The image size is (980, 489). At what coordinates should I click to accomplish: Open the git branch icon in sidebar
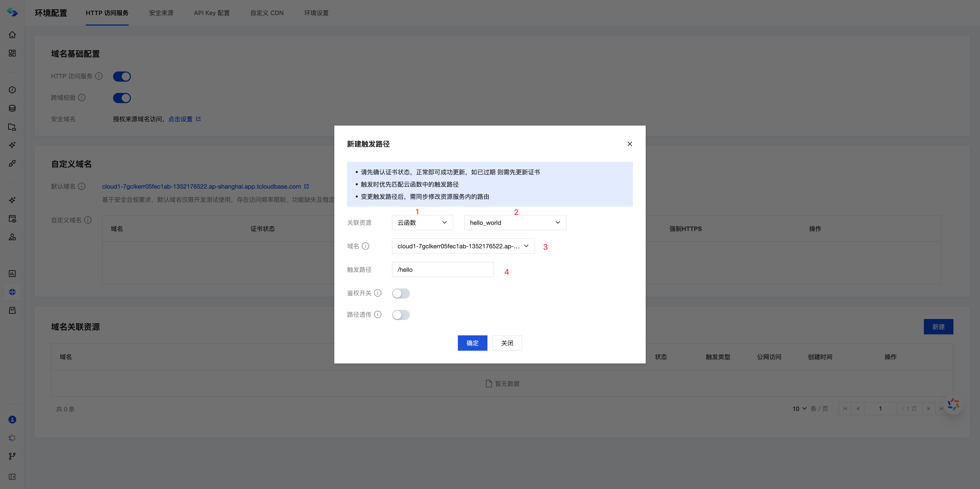pos(12,456)
